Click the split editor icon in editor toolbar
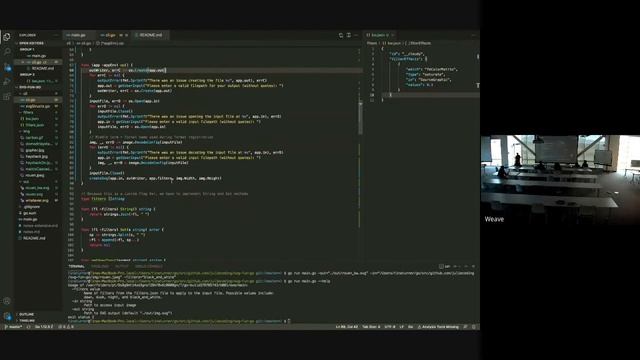640x360 pixels. [x=349, y=36]
